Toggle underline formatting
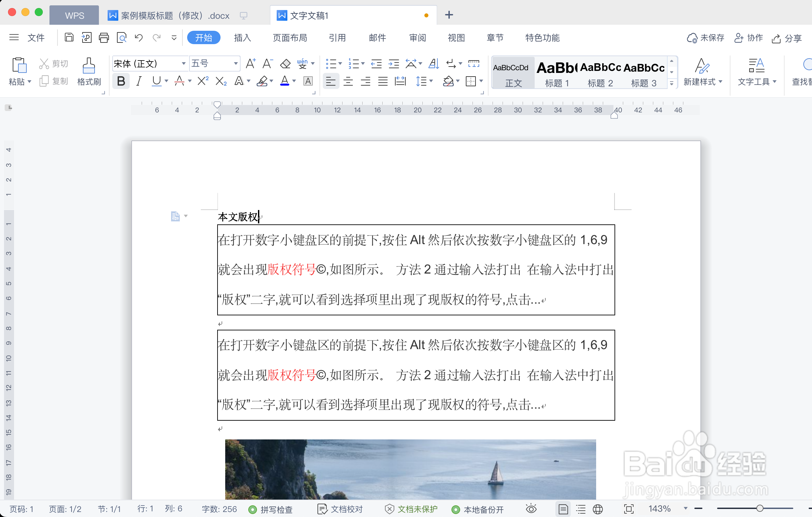The height and width of the screenshot is (517, 812). [156, 81]
